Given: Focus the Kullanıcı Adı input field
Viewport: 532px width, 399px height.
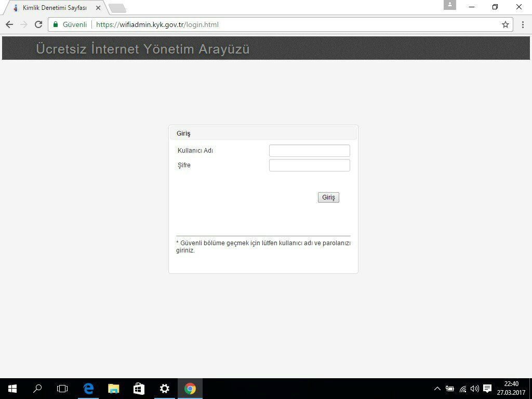Looking at the screenshot, I should tap(310, 151).
